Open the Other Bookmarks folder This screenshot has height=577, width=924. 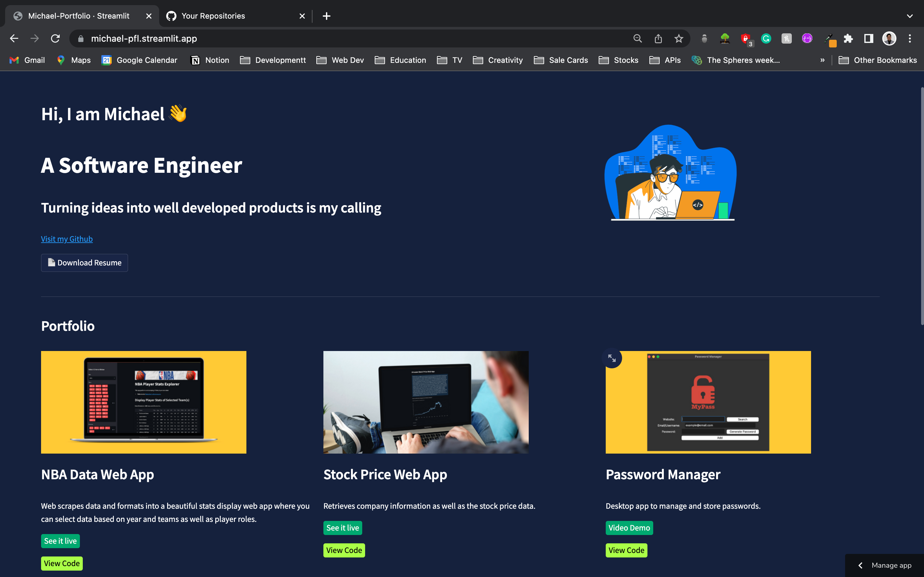click(878, 60)
